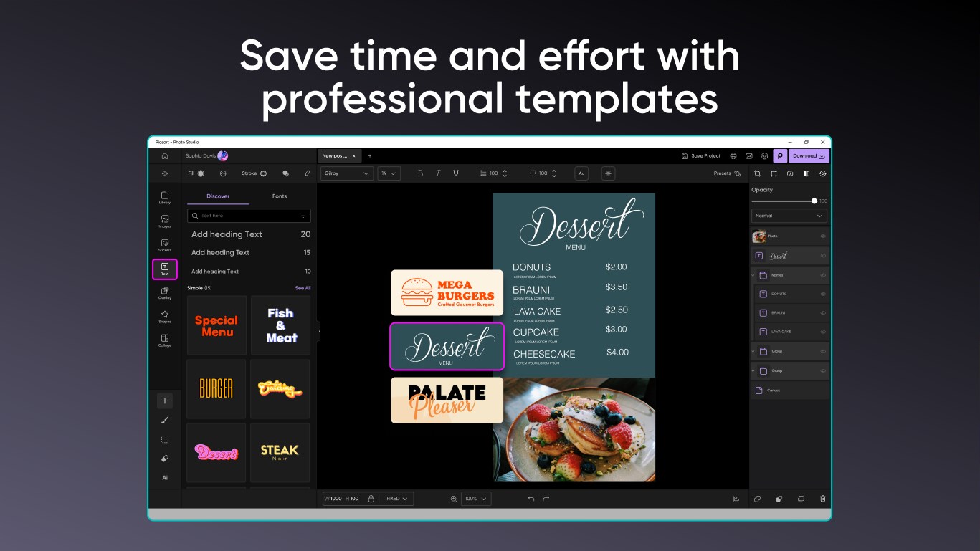Hide the Photo layer
This screenshot has width=980, height=551.
[823, 236]
